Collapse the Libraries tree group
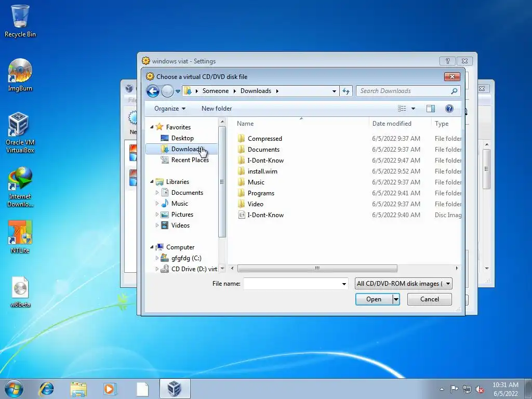The width and height of the screenshot is (532, 399). point(152,181)
